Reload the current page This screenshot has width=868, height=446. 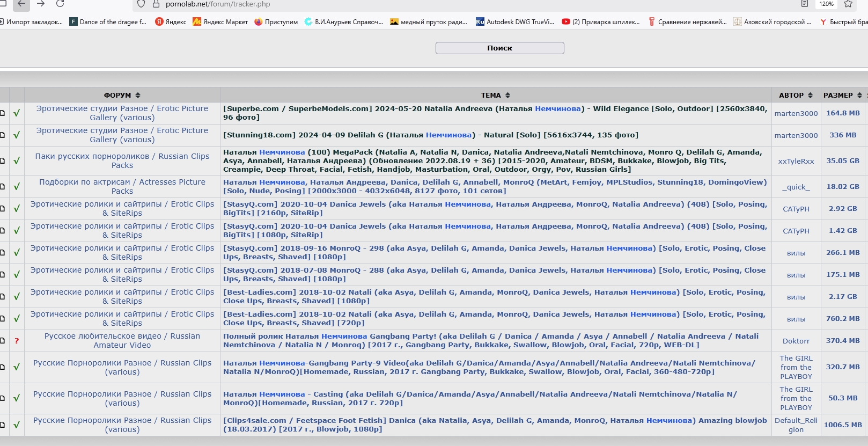[60, 4]
